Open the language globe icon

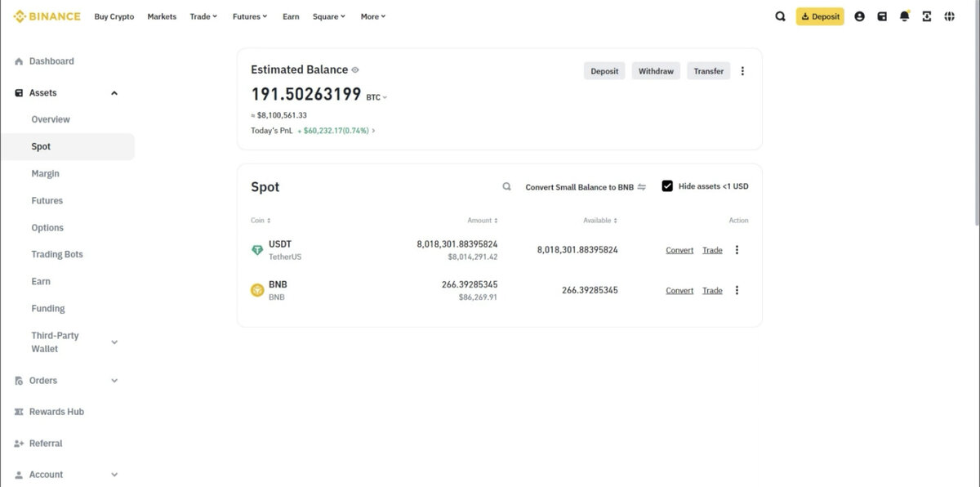[950, 16]
